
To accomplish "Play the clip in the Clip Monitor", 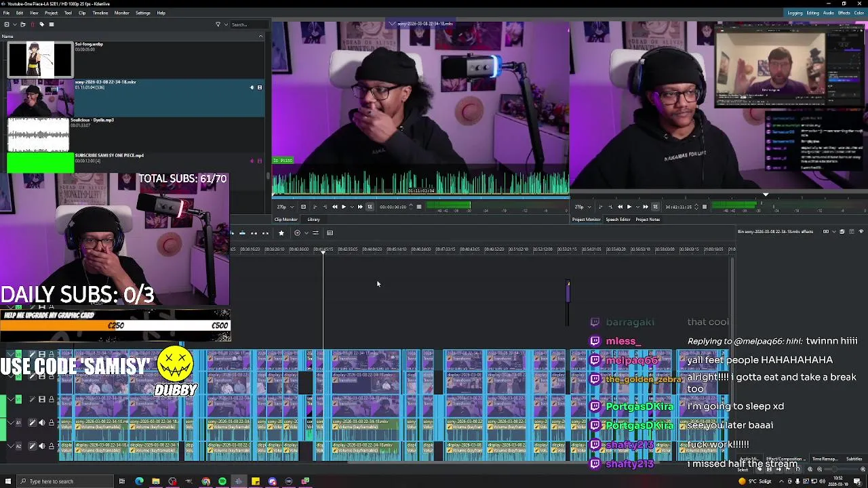I will pos(343,207).
